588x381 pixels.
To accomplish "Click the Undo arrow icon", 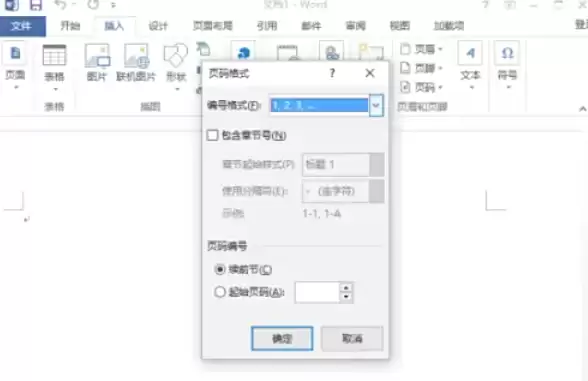I will [60, 4].
